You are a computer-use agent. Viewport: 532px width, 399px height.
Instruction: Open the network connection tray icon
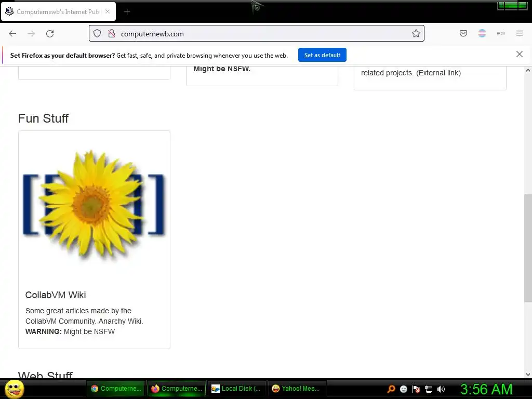[x=429, y=389]
